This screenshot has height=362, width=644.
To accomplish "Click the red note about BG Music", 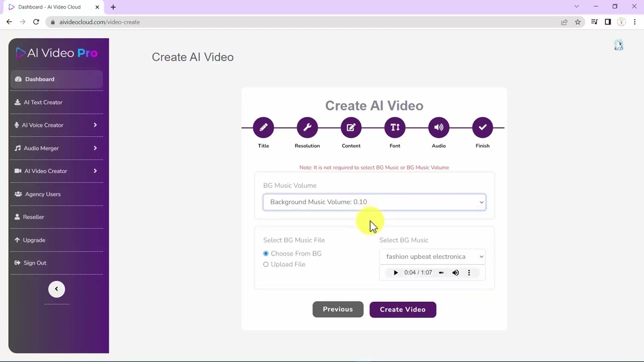I will (374, 167).
